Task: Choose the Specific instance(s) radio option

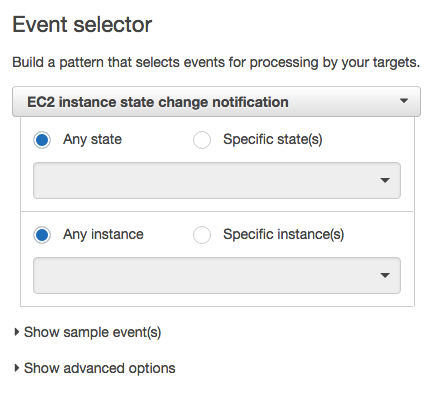Action: pyautogui.click(x=202, y=235)
